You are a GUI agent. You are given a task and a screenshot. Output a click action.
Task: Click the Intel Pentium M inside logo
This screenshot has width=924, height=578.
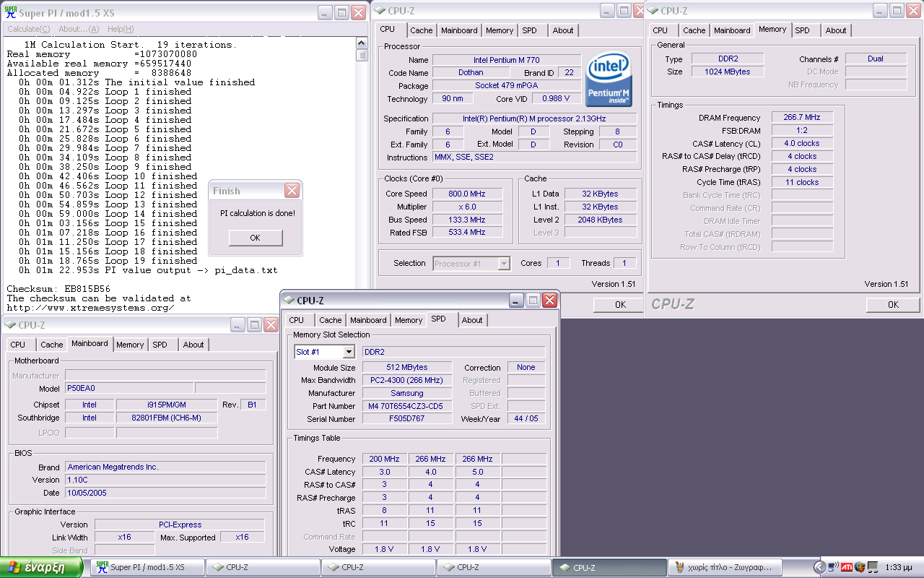(x=609, y=79)
